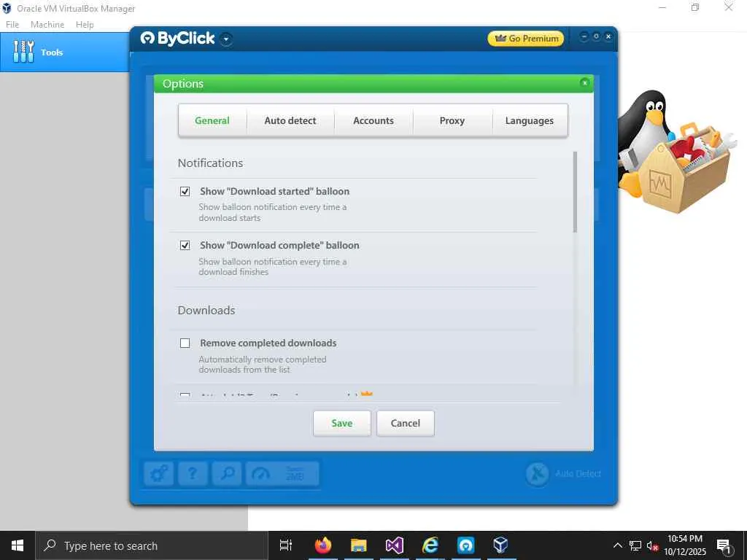Click the ByClick settings gear icon
This screenshot has width=747, height=560.
tap(158, 473)
